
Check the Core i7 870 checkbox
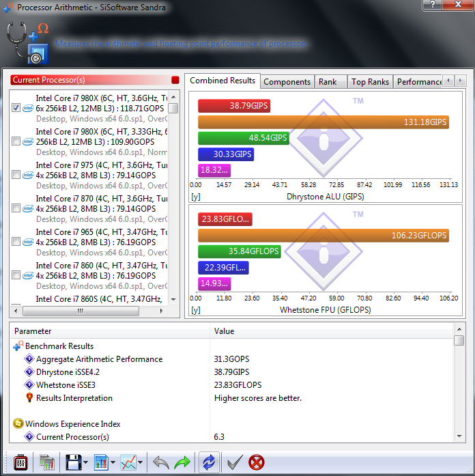coord(16,208)
